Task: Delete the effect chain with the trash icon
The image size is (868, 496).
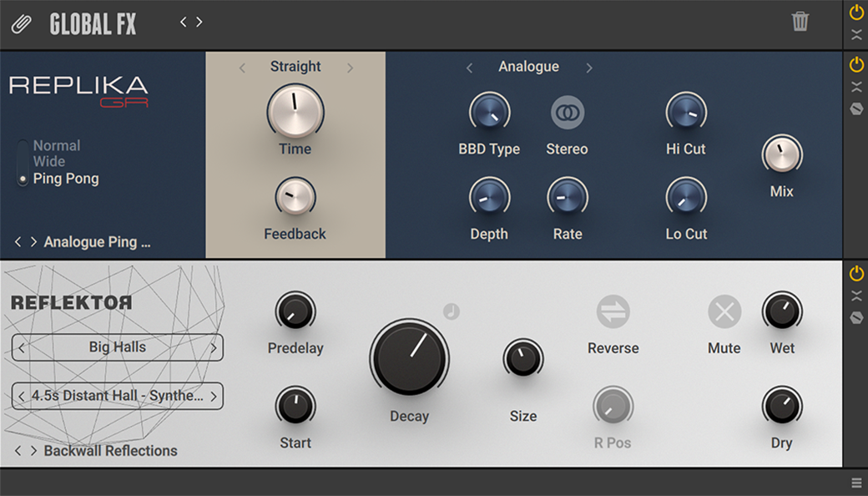Action: pyautogui.click(x=800, y=22)
